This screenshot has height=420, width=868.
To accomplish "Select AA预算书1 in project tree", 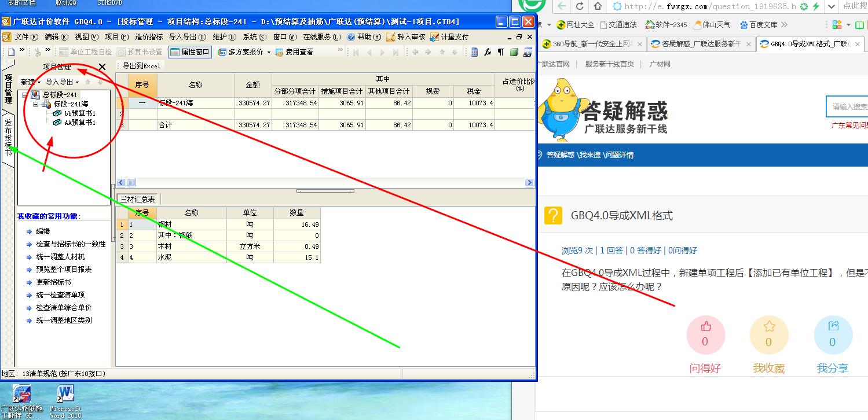I will [74, 123].
